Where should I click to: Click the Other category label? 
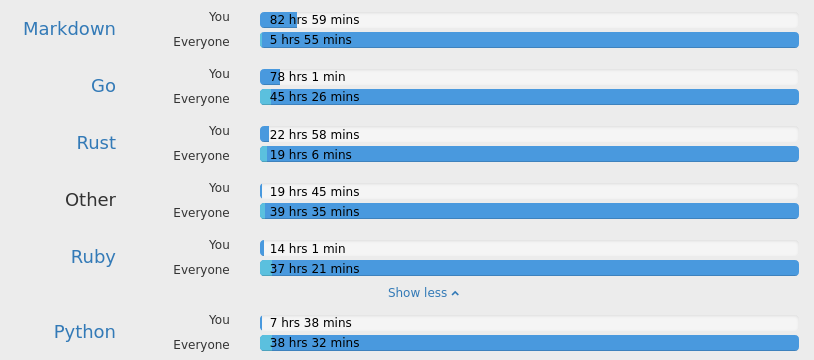(x=90, y=200)
